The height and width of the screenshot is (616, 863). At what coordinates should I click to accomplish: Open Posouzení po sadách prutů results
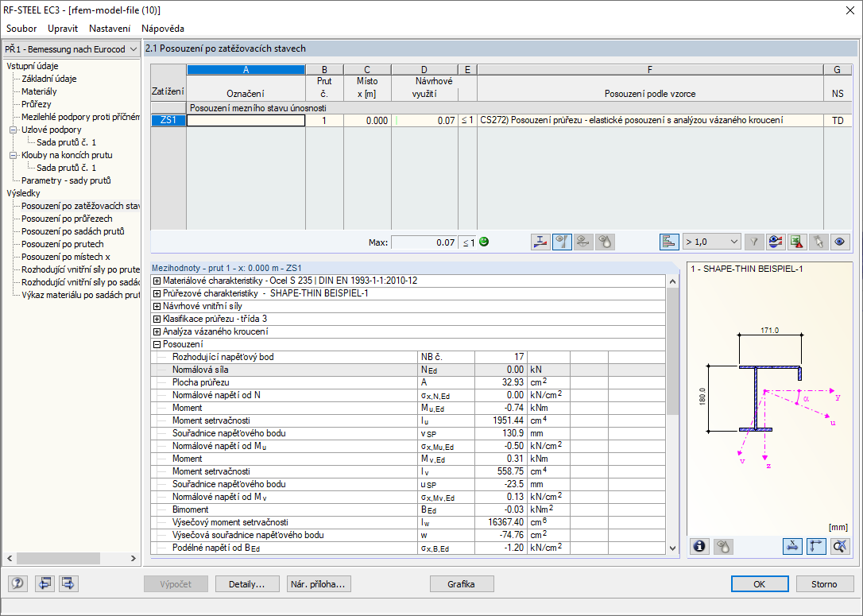[72, 231]
